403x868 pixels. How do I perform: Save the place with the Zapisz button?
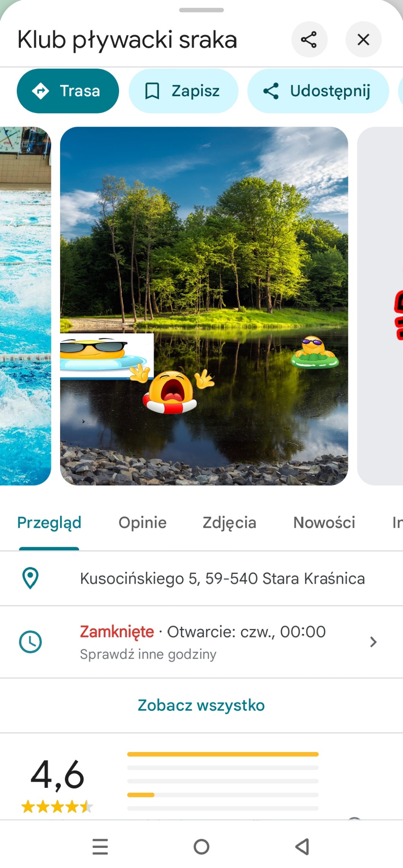(184, 91)
